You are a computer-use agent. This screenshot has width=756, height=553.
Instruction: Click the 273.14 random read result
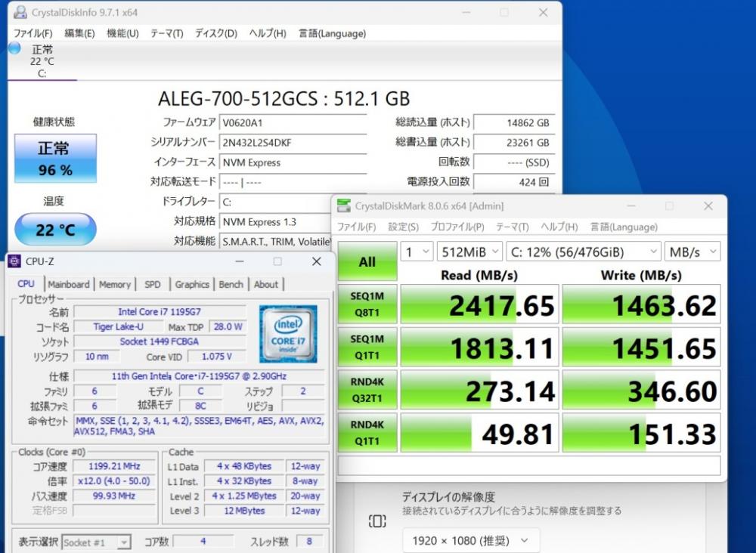pos(480,390)
